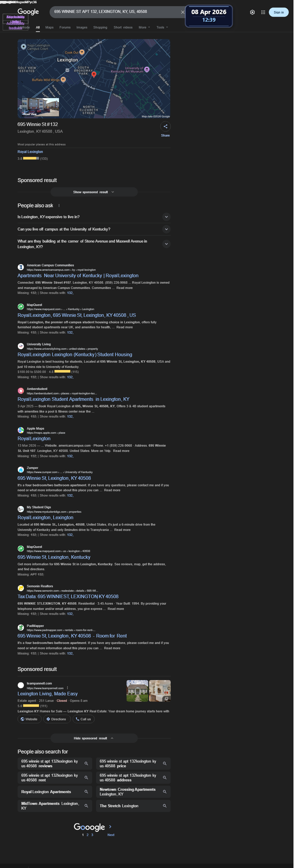Open the teampannell.com ad three-dot options
Screen dimensions: 297x868
(x=67, y=688)
